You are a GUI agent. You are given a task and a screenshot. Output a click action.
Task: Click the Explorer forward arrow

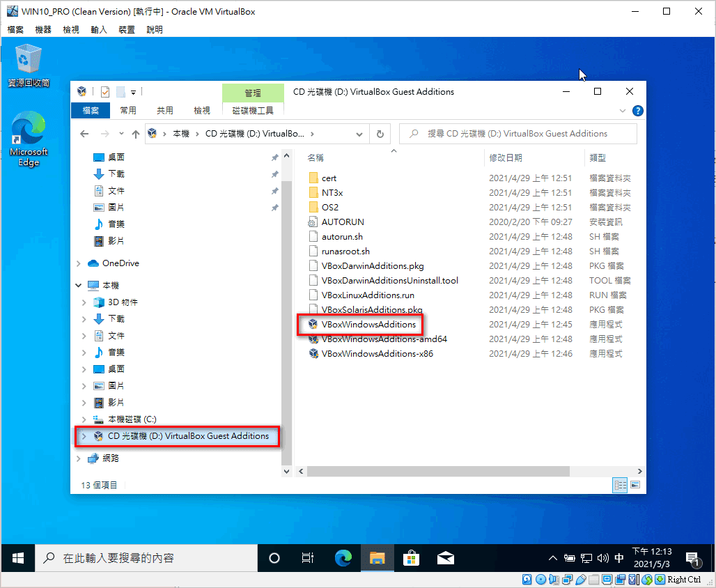pos(105,134)
